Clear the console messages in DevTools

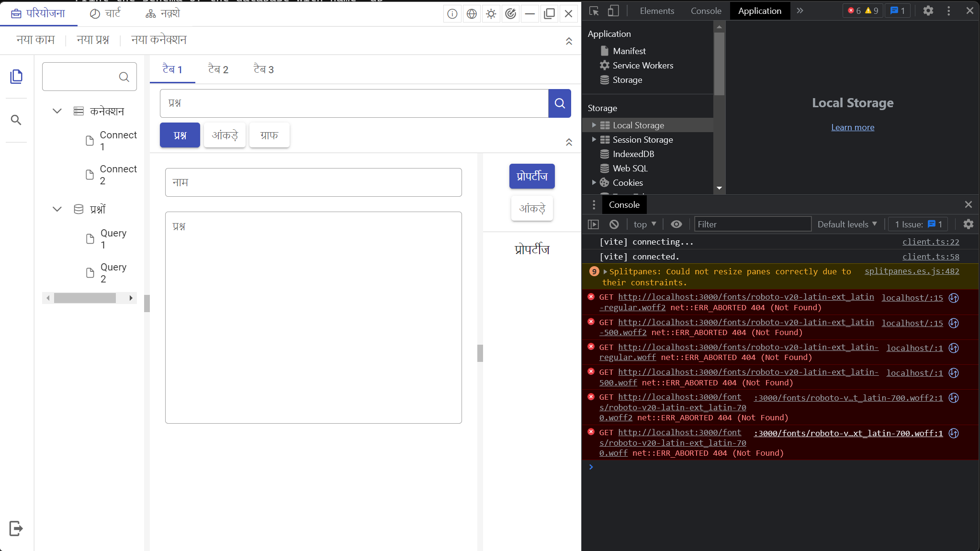614,224
